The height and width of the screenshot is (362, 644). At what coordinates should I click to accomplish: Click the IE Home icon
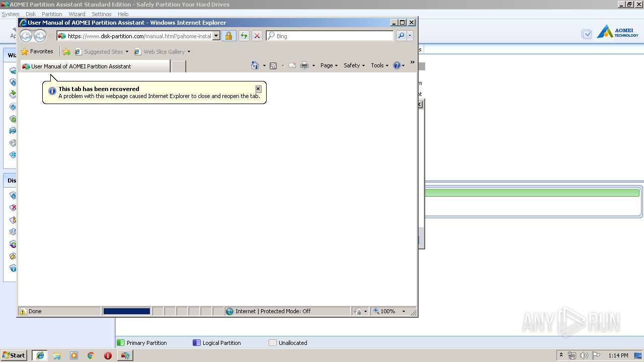[255, 65]
